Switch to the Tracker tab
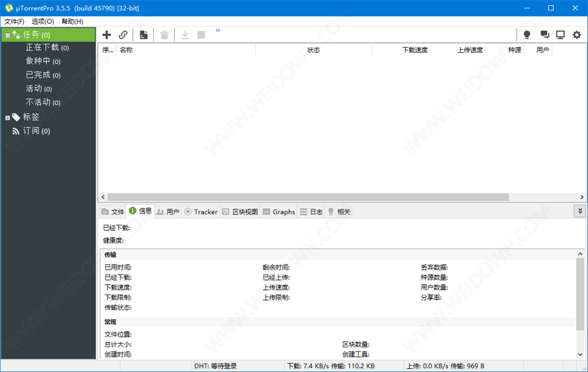This screenshot has height=372, width=588. point(201,212)
